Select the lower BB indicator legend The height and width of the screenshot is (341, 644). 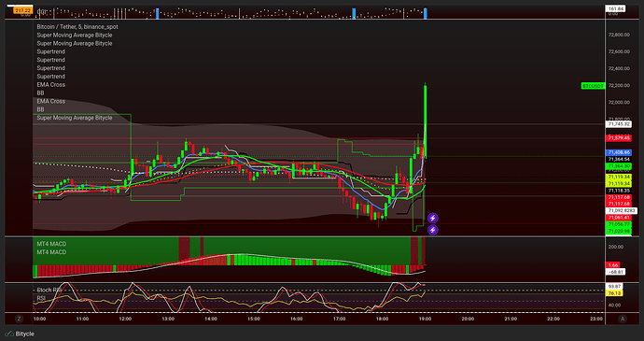point(40,109)
